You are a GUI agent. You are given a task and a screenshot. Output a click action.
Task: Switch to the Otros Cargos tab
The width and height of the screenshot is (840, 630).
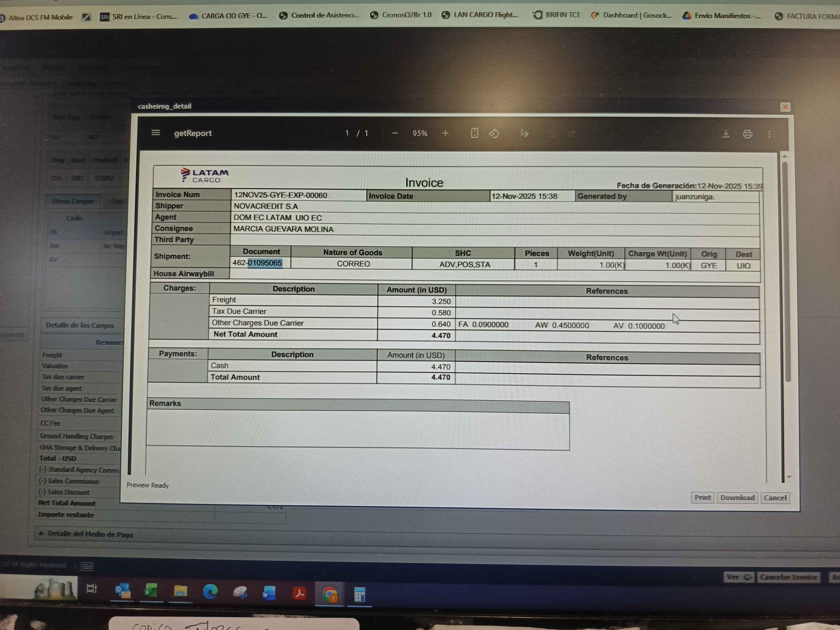coord(73,201)
